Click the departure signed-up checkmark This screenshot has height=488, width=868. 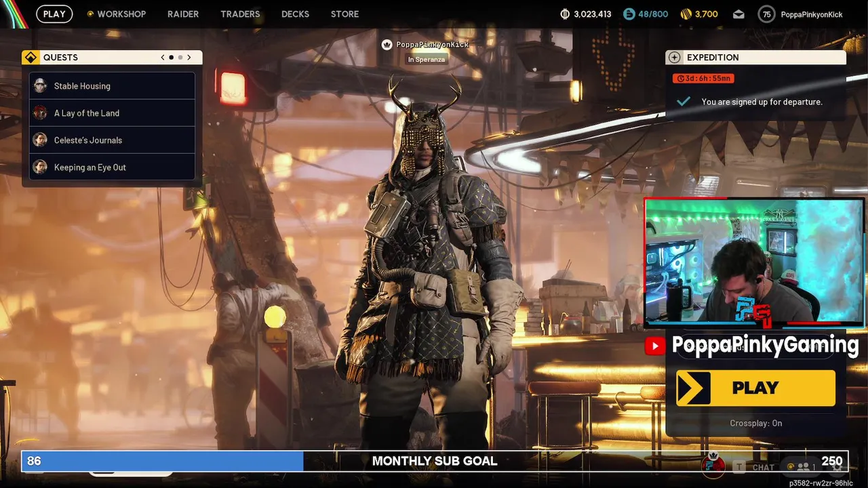click(x=684, y=102)
